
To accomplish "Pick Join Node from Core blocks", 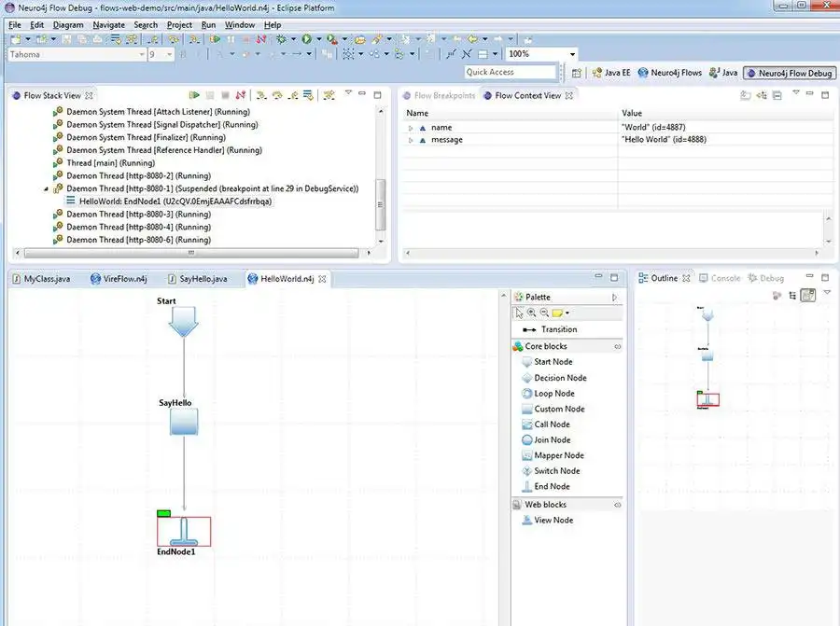I will click(x=546, y=439).
